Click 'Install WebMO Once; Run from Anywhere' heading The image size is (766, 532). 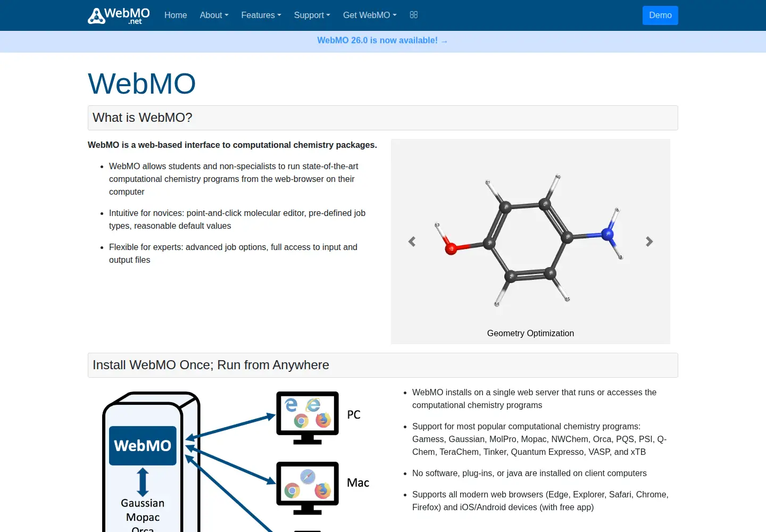click(211, 365)
